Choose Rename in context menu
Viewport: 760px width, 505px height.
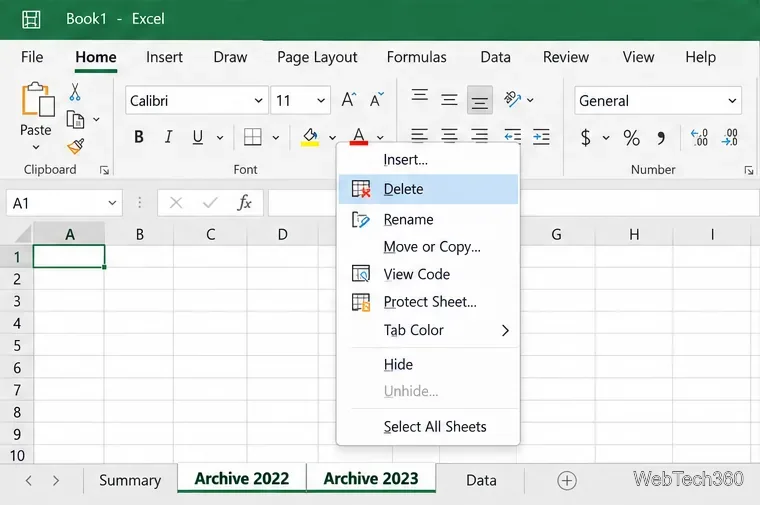point(428,220)
